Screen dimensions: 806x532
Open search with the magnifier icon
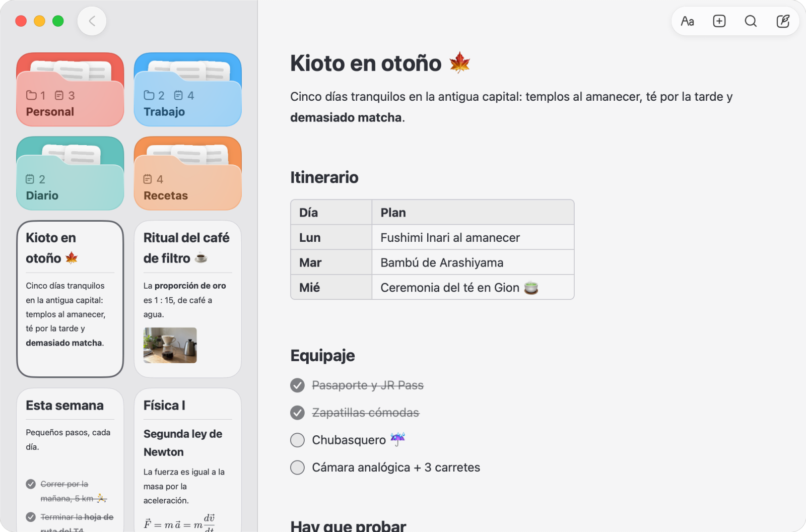[x=751, y=21]
